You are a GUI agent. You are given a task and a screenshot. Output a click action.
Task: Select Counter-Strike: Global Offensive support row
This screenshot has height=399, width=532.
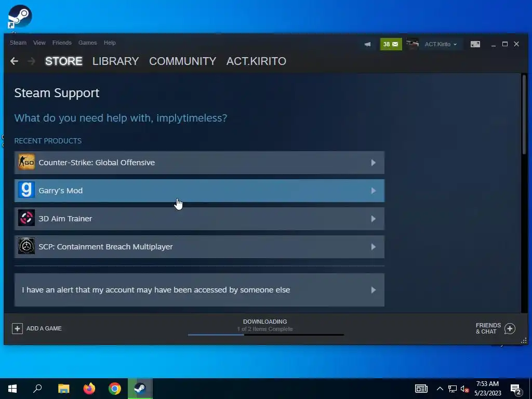point(199,163)
